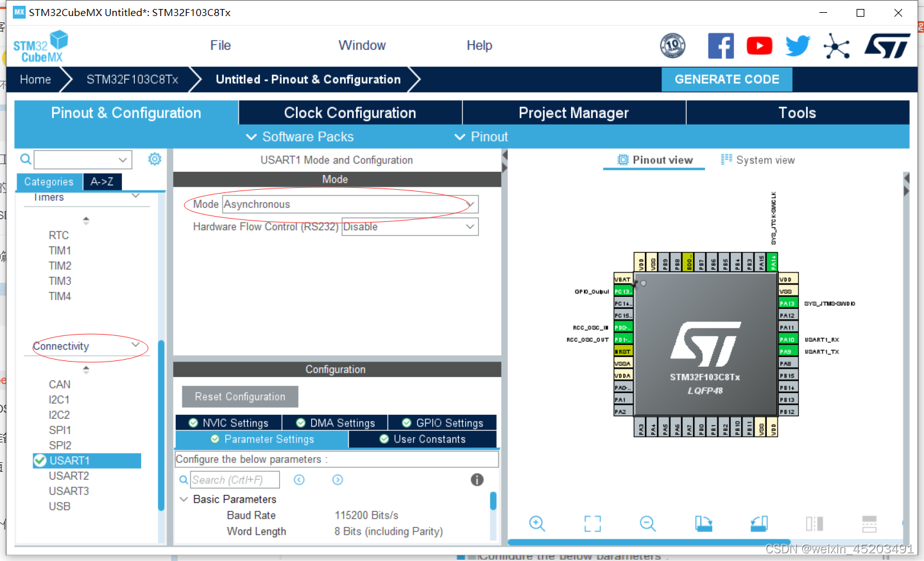Open the Hardware Flow Control dropdown
This screenshot has height=561, width=924.
[x=410, y=227]
